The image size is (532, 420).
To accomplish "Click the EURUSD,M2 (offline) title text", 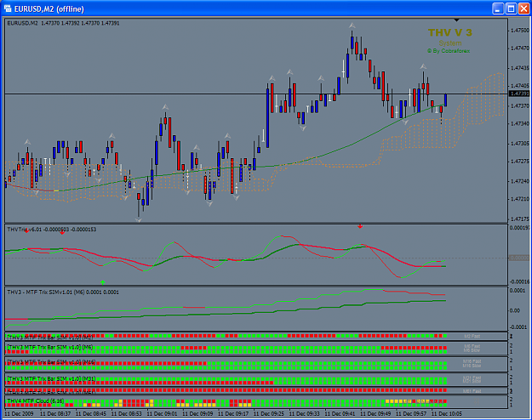I will [49, 9].
